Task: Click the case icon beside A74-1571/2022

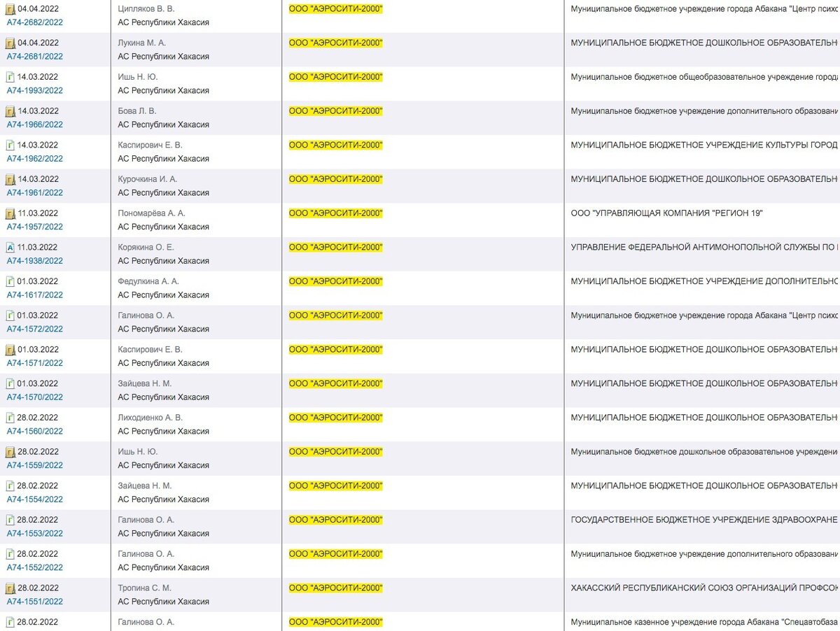Action: 10,350
